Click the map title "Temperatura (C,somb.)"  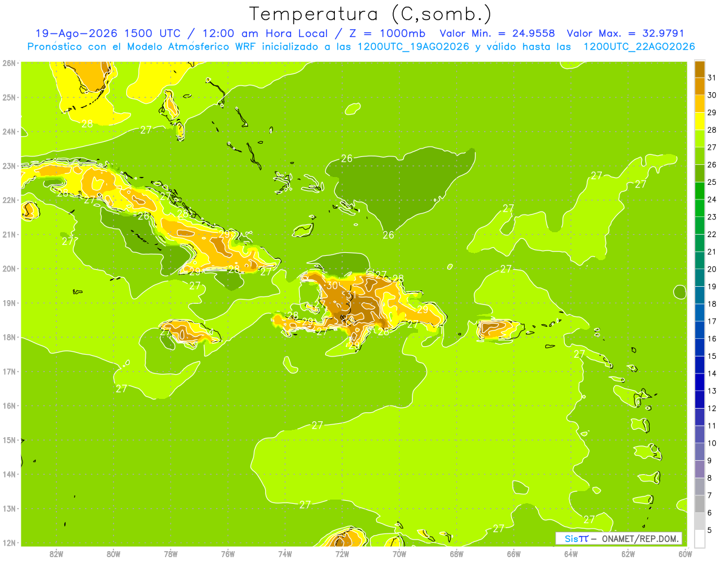coord(371,13)
